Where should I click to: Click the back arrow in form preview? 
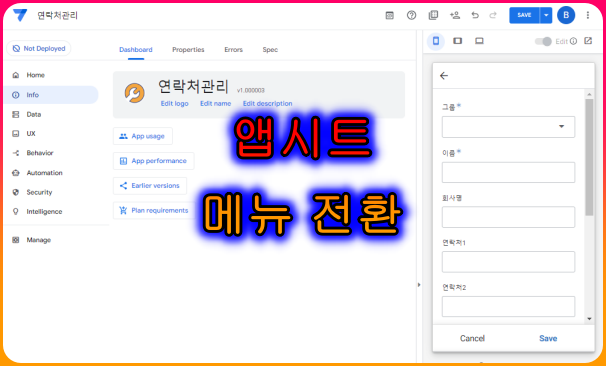tap(444, 76)
